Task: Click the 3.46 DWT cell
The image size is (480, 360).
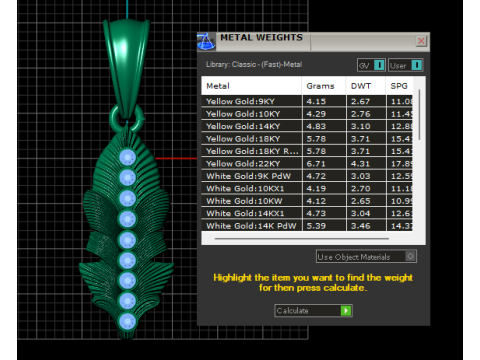Action: point(366,226)
